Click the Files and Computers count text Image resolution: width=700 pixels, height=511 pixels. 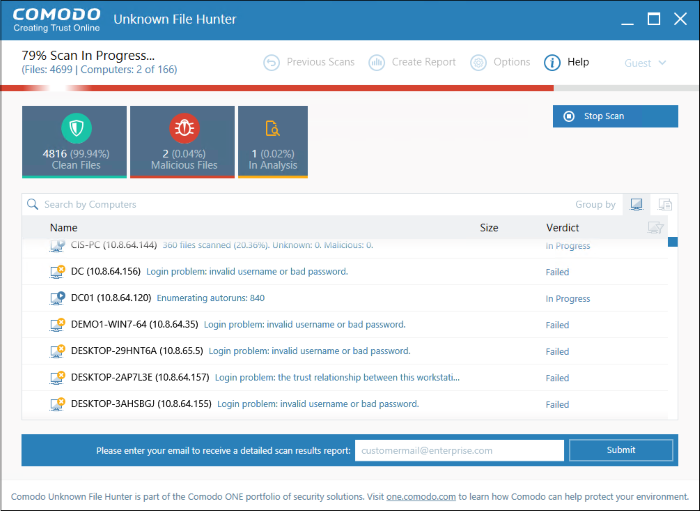pos(99,70)
